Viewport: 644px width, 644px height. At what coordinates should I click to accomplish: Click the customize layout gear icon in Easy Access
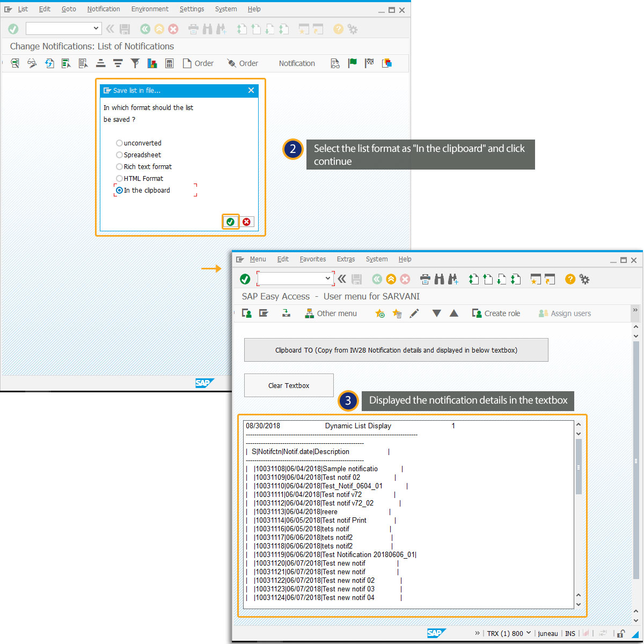click(584, 279)
